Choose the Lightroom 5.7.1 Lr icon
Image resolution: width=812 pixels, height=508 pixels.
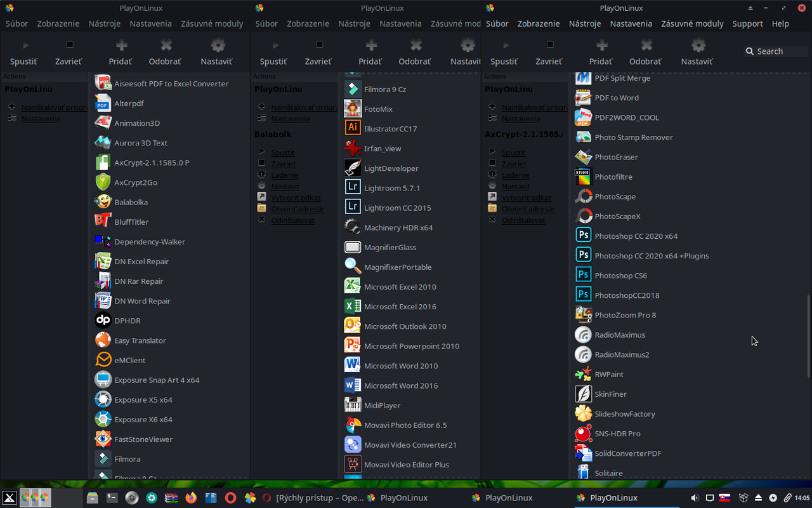(x=353, y=187)
